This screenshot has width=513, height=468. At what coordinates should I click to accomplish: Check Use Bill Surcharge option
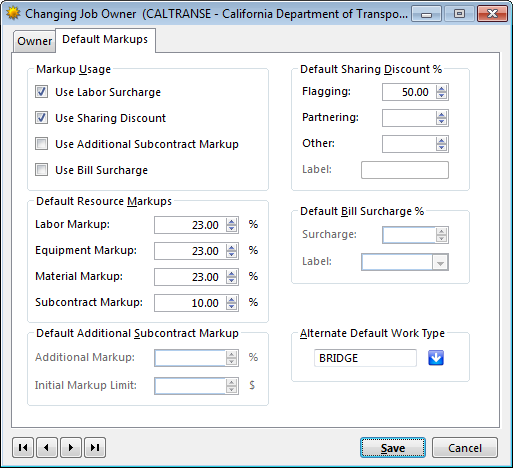41,170
